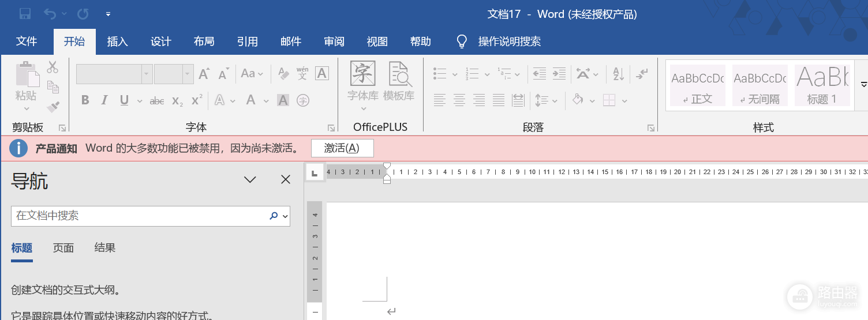Viewport: 868px width, 320px height.
Task: Open the 视图 tab
Action: [x=377, y=42]
